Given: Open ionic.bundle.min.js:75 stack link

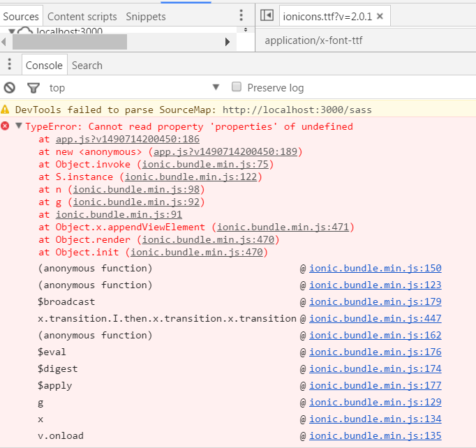Looking at the screenshot, I should click(205, 164).
